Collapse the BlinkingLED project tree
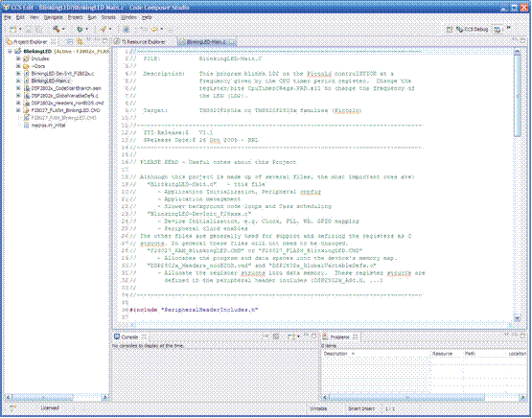The height and width of the screenshot is (418, 532). tap(10, 51)
